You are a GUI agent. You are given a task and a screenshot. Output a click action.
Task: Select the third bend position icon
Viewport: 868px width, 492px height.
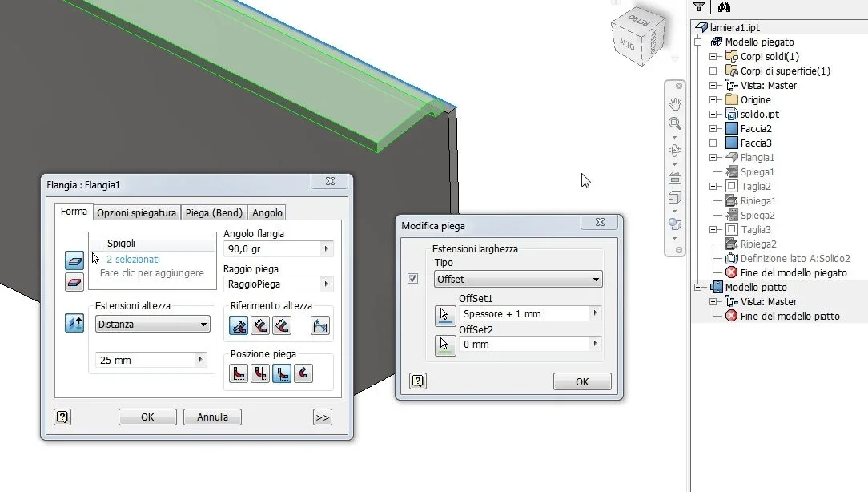tap(282, 373)
